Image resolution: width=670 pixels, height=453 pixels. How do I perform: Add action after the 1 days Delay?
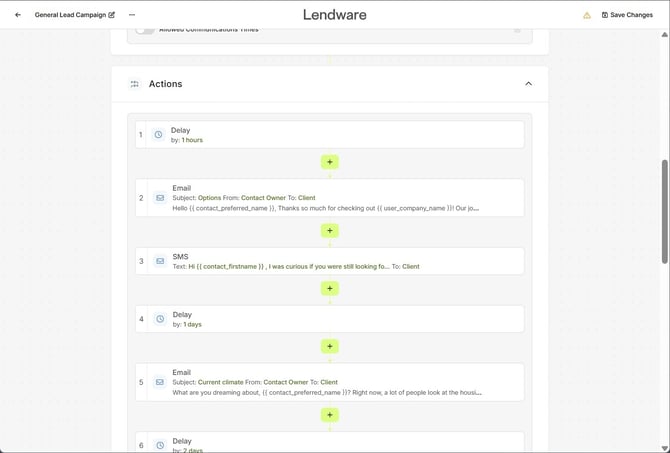330,347
